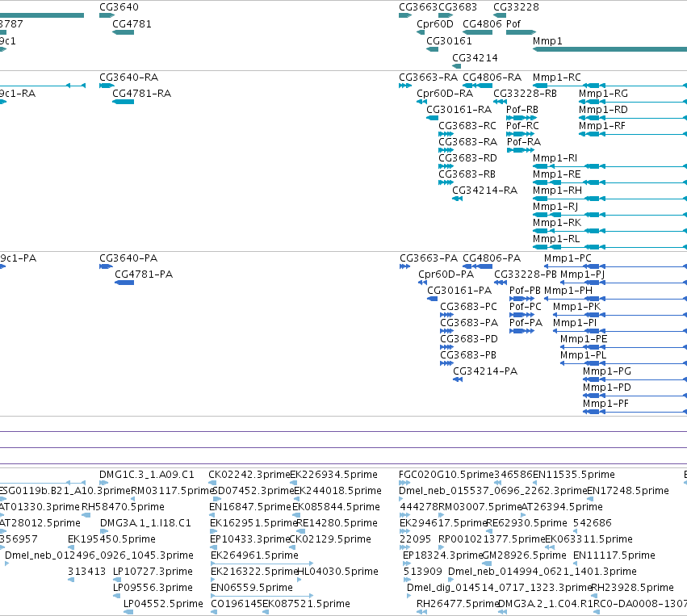
Task: Open protein CG4806-PA
Action: point(492,258)
